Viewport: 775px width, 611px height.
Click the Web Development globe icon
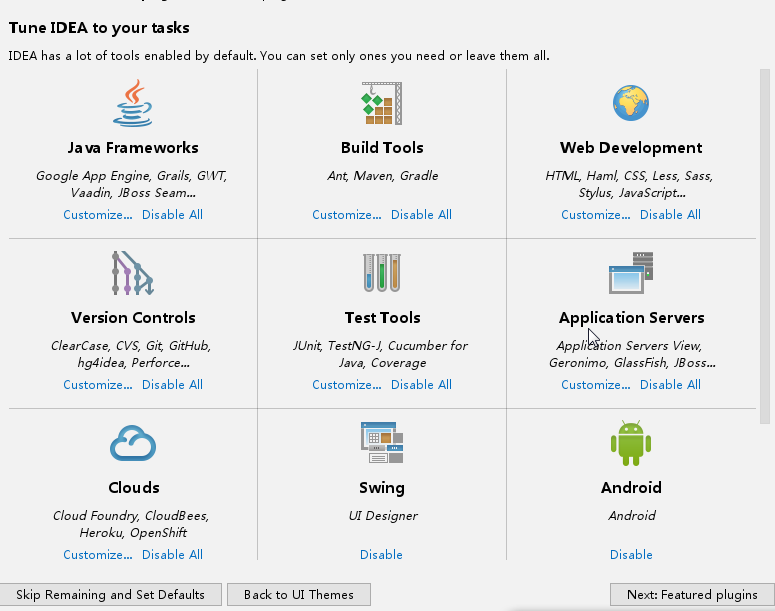[x=631, y=103]
